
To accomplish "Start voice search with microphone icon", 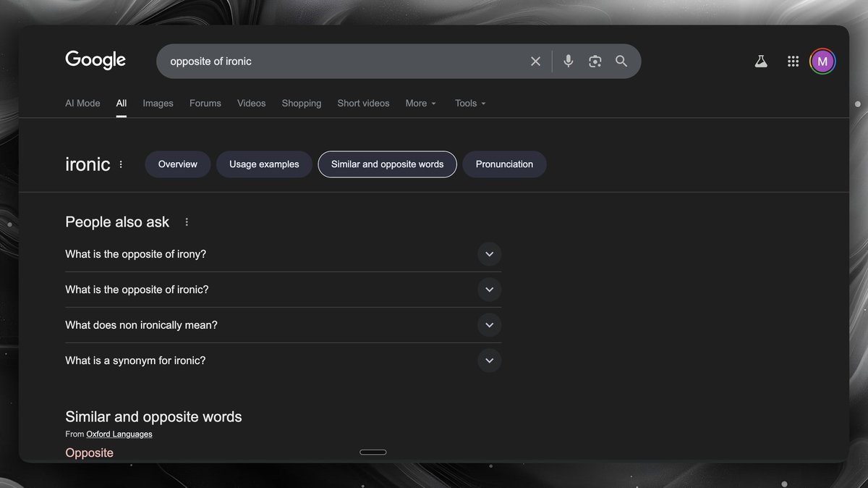I will tap(569, 62).
